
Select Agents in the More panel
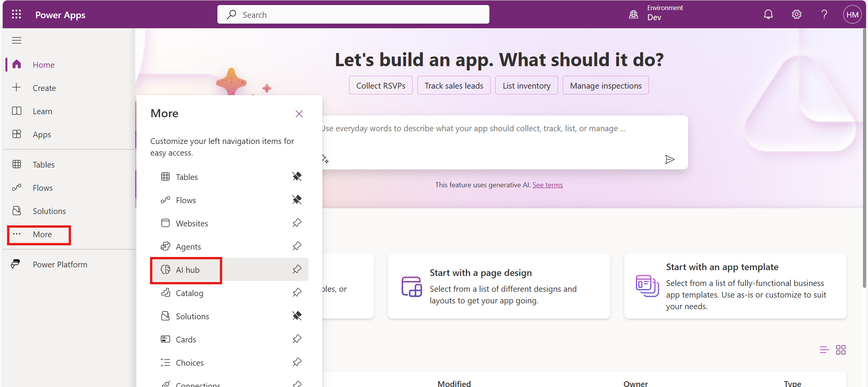pyautogui.click(x=188, y=247)
